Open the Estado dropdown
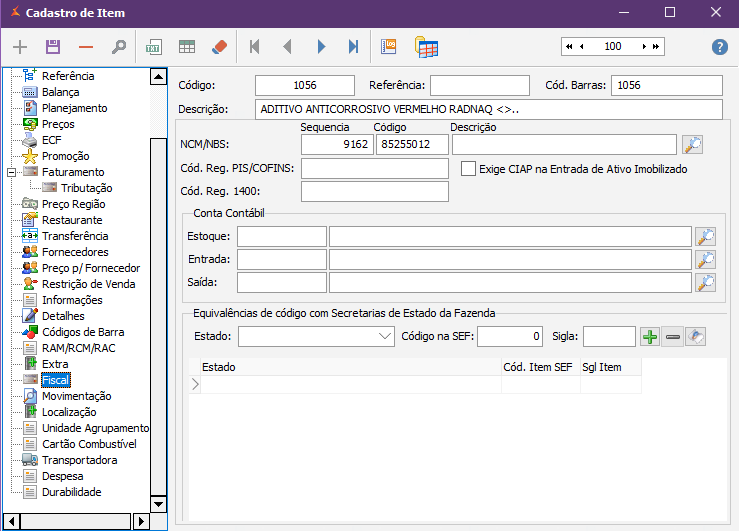 (x=386, y=337)
